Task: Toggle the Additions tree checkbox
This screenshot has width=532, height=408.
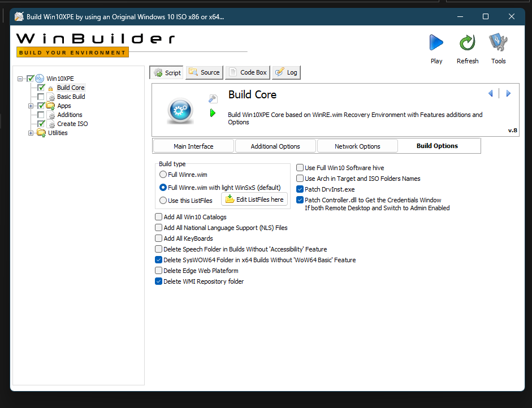Action: click(x=41, y=115)
